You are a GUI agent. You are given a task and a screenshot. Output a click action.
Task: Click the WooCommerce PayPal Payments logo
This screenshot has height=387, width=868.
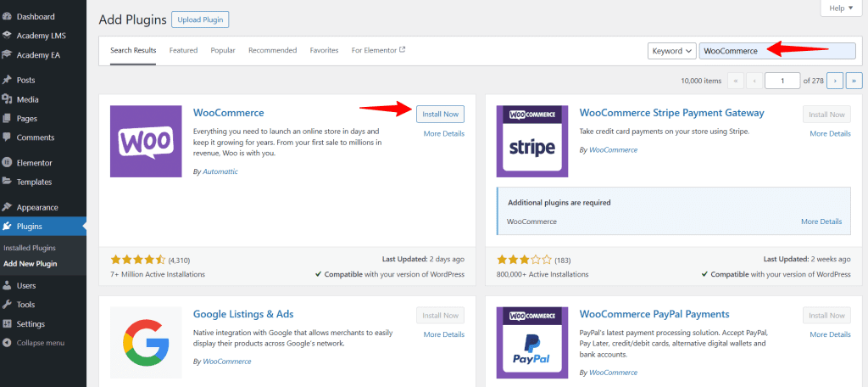click(532, 342)
